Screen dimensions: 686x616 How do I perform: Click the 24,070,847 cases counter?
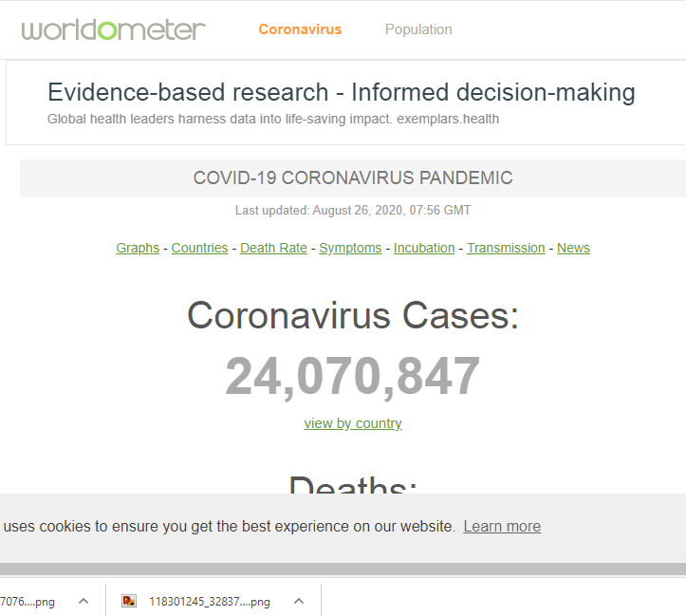pos(353,376)
